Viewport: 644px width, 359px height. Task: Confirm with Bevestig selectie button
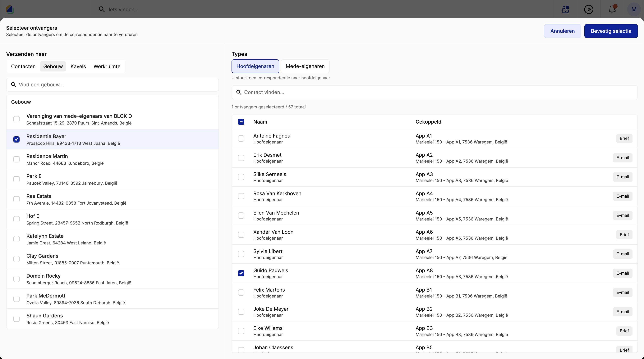pos(611,31)
